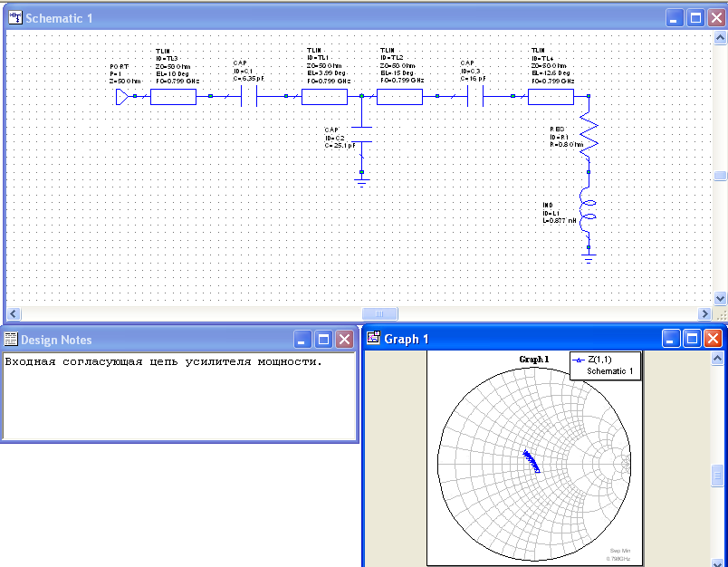Select the PORT P=1 symbol in schematic

click(122, 97)
